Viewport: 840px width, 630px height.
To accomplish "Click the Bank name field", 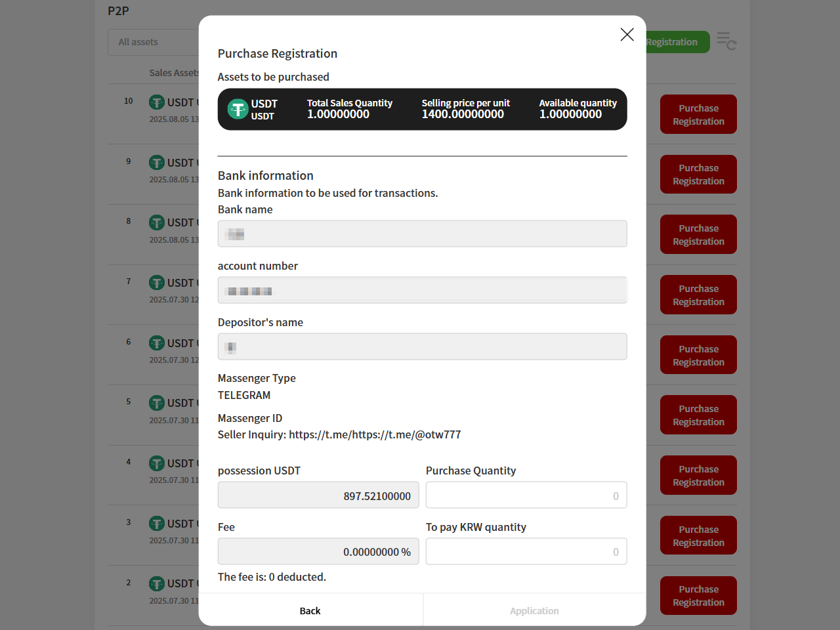I will [422, 234].
